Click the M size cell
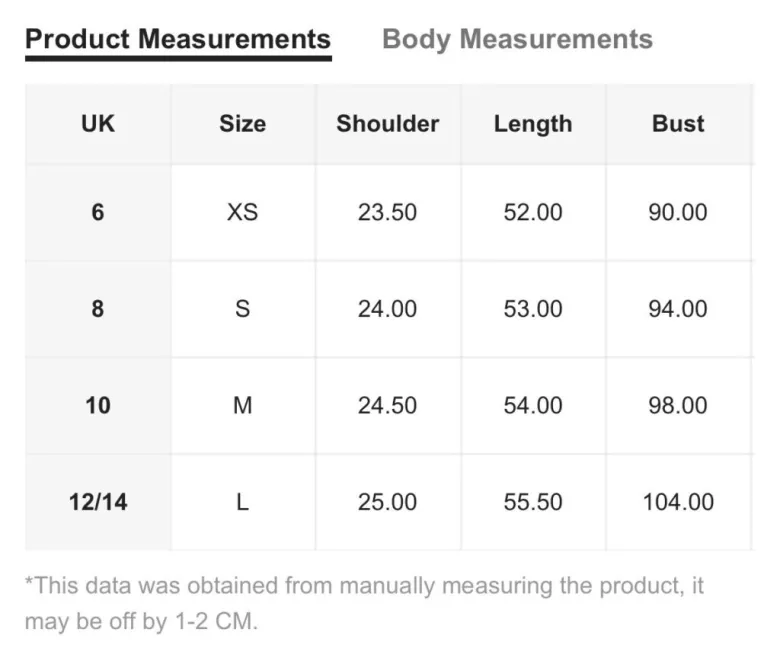This screenshot has width=780, height=645. 242,405
